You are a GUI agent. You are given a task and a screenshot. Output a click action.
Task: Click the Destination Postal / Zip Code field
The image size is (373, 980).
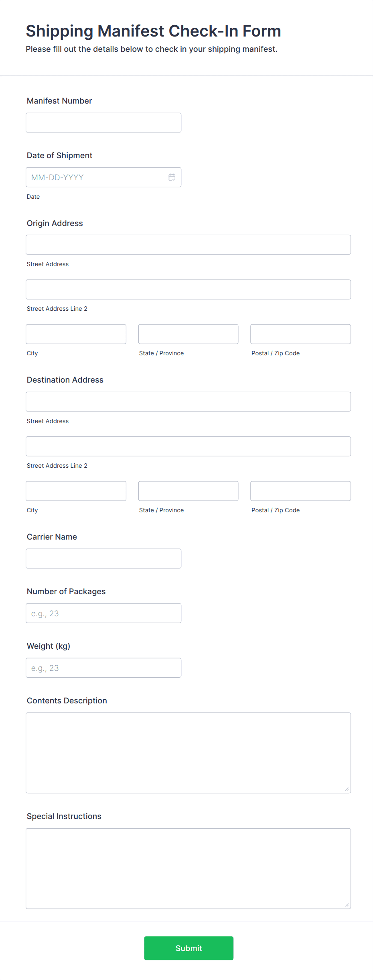(300, 491)
